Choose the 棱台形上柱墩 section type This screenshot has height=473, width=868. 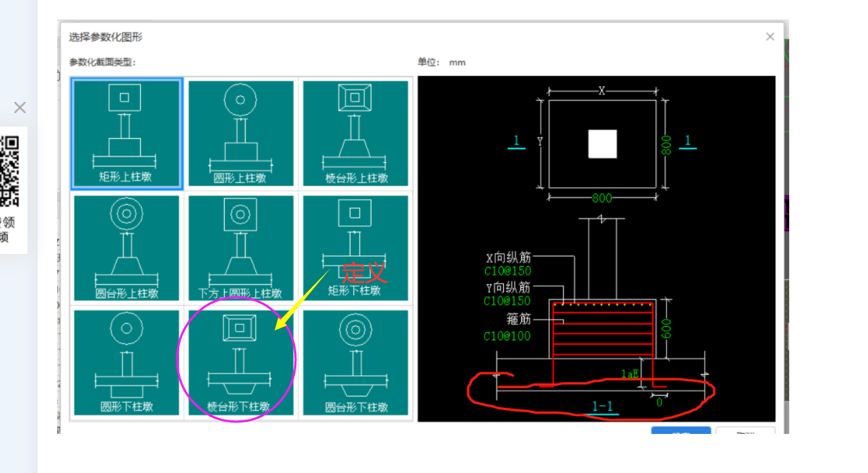[356, 134]
